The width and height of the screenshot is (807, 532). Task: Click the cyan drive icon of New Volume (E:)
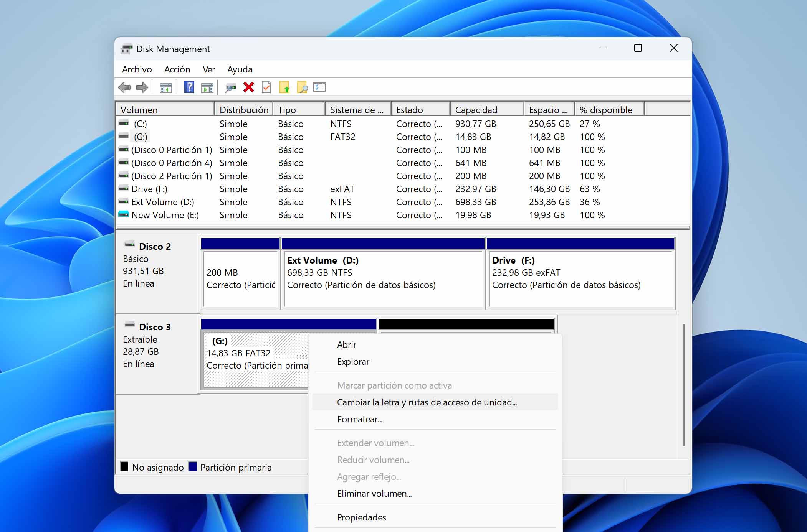pyautogui.click(x=124, y=214)
